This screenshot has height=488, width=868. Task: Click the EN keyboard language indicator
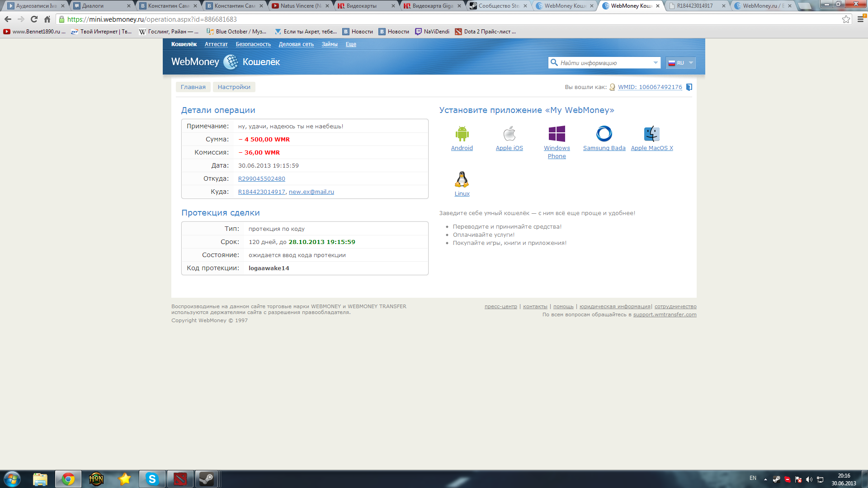point(753,478)
